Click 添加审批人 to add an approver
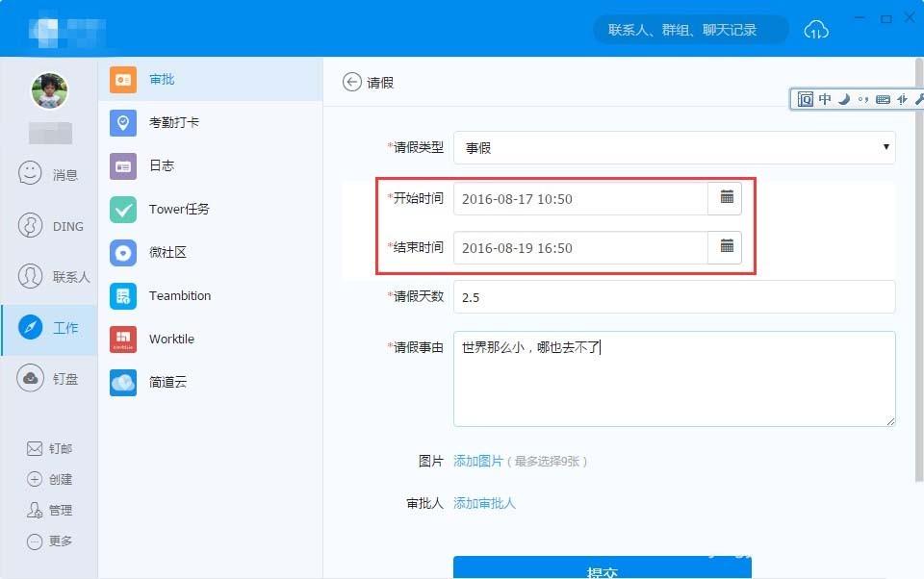924x579 pixels. [483, 502]
